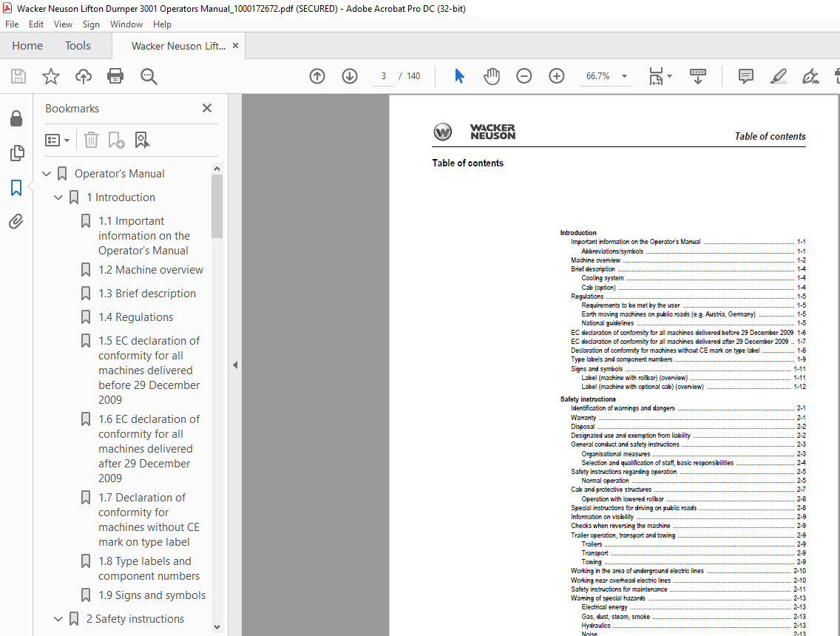Viewport: 840px width, 636px height.
Task: Go to next page arrow
Action: (x=350, y=76)
